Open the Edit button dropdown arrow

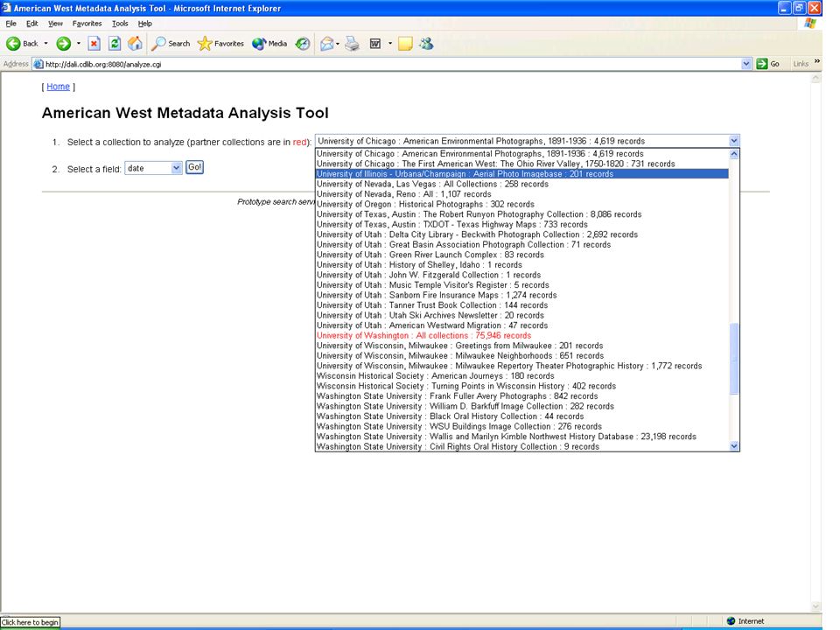(x=390, y=44)
